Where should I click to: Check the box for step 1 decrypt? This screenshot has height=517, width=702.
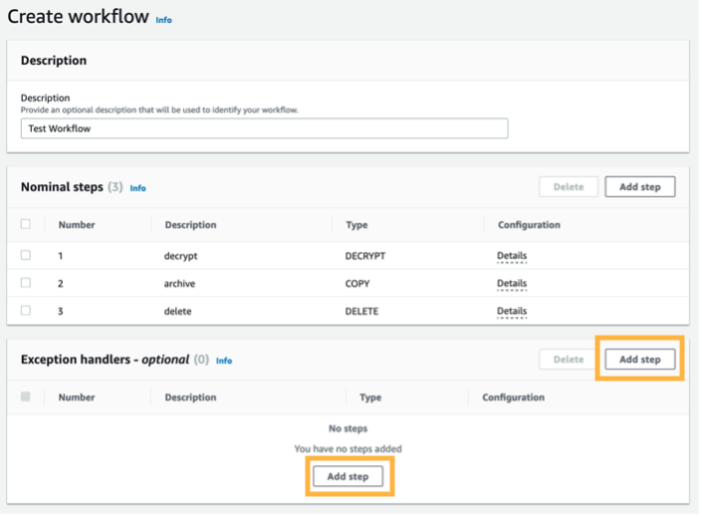tap(26, 255)
